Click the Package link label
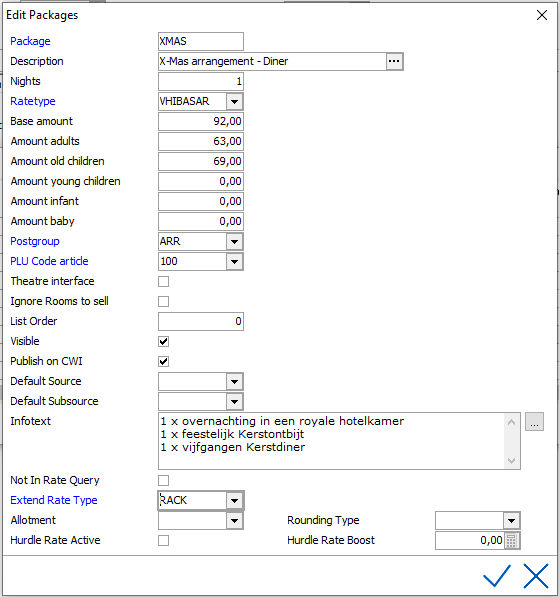This screenshot has height=597, width=559. pyautogui.click(x=30, y=41)
